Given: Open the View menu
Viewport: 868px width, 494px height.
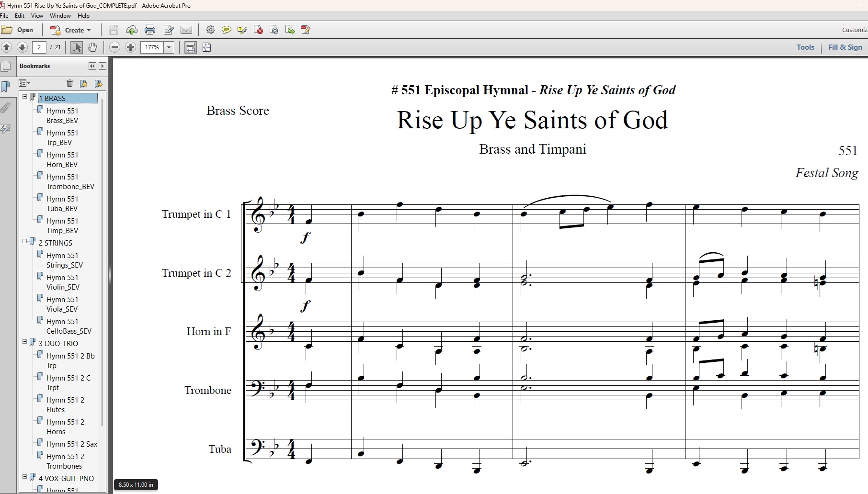Looking at the screenshot, I should [37, 16].
